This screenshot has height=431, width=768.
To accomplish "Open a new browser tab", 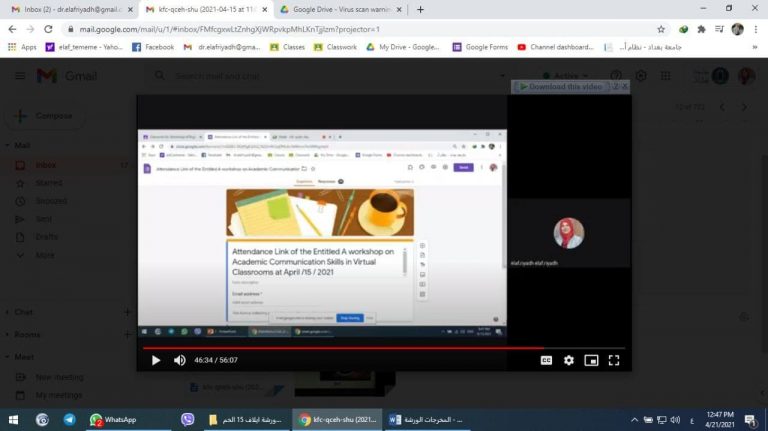I will [x=420, y=9].
